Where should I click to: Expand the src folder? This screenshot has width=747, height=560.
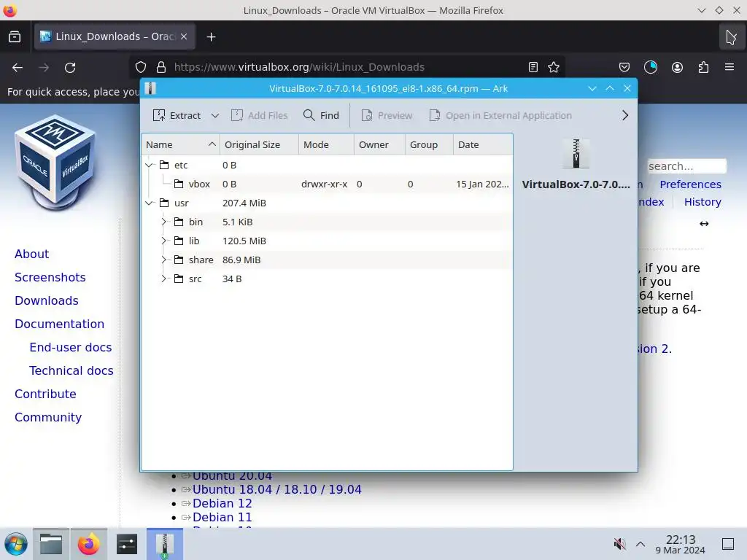[x=163, y=279]
